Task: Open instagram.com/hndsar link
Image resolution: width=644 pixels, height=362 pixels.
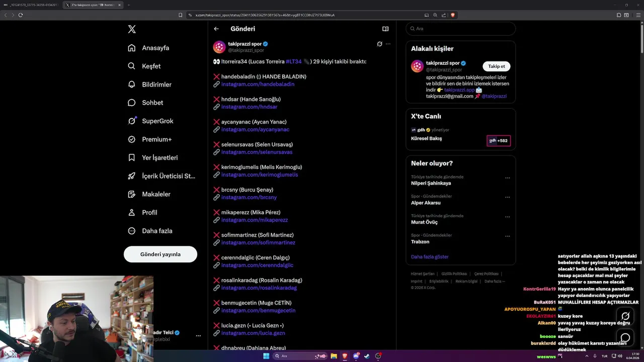Action: pyautogui.click(x=249, y=107)
